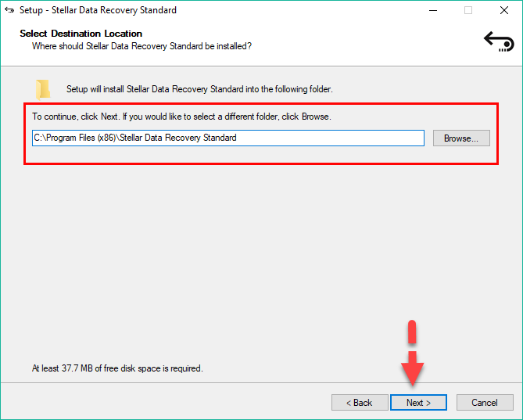Click the window title "Setup - Stellar Data Recovery Standard"
The height and width of the screenshot is (420, 523).
coord(98,10)
